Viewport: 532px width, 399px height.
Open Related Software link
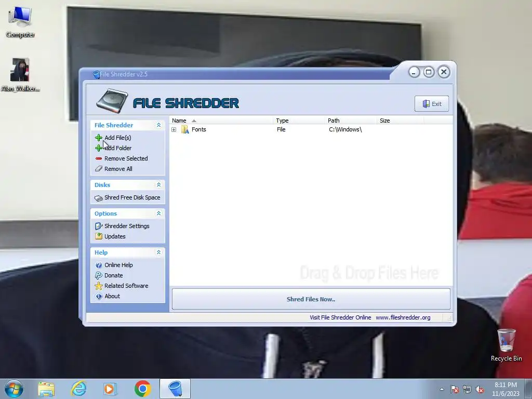click(126, 286)
